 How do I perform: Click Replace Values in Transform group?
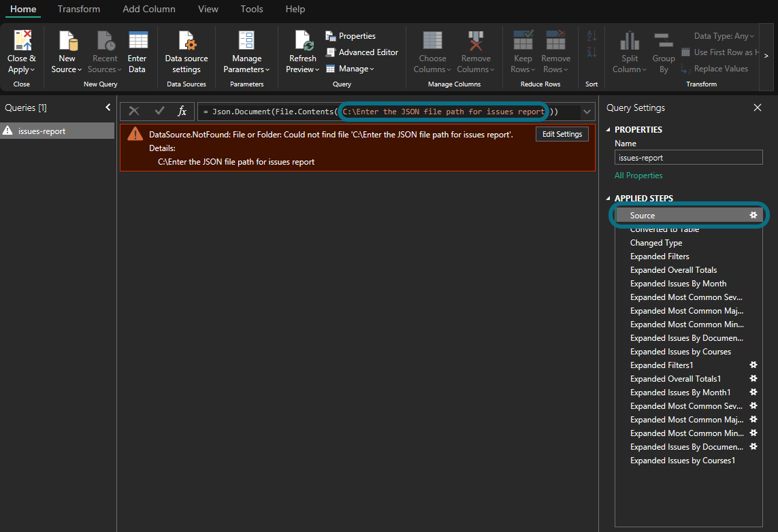[x=715, y=69]
